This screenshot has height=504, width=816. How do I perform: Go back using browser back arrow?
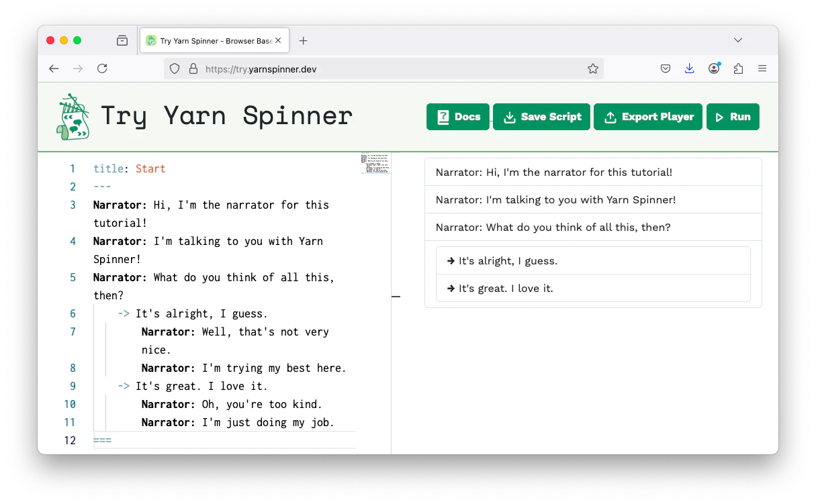click(54, 68)
